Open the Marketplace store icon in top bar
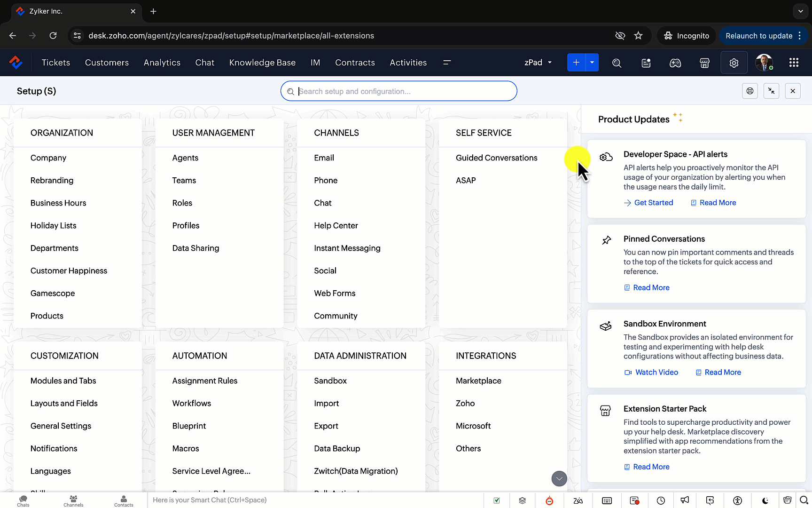 (704, 63)
